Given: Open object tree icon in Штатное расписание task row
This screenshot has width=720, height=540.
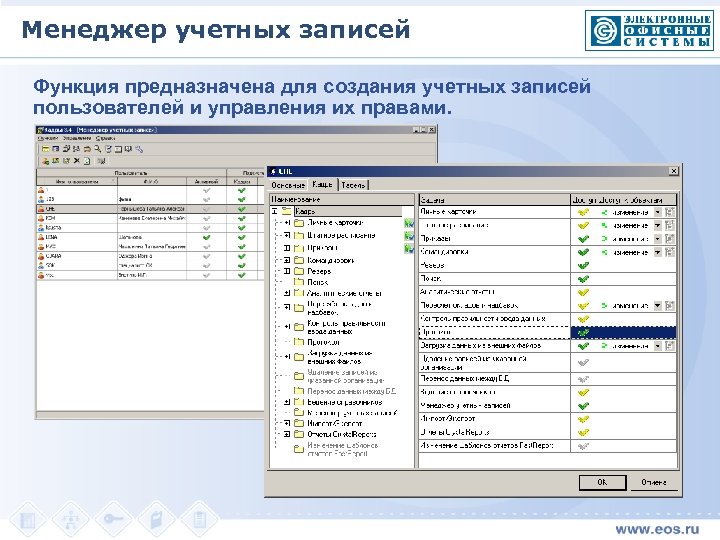Looking at the screenshot, I should pos(669,225).
